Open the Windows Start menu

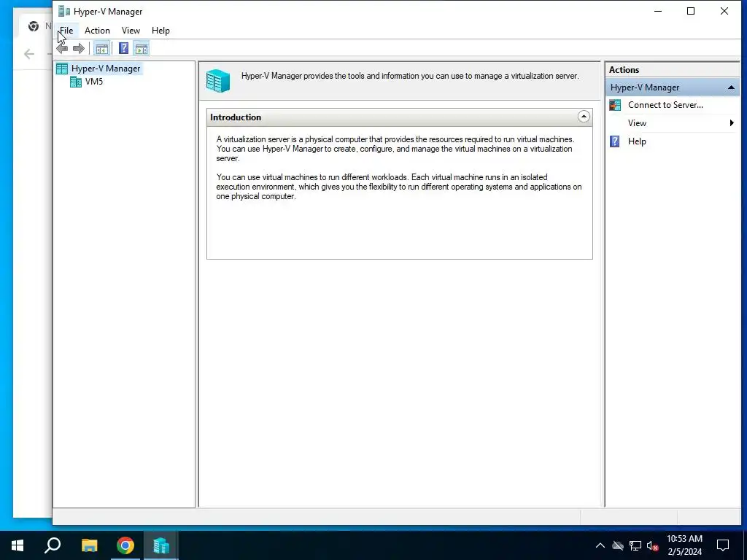(18, 545)
